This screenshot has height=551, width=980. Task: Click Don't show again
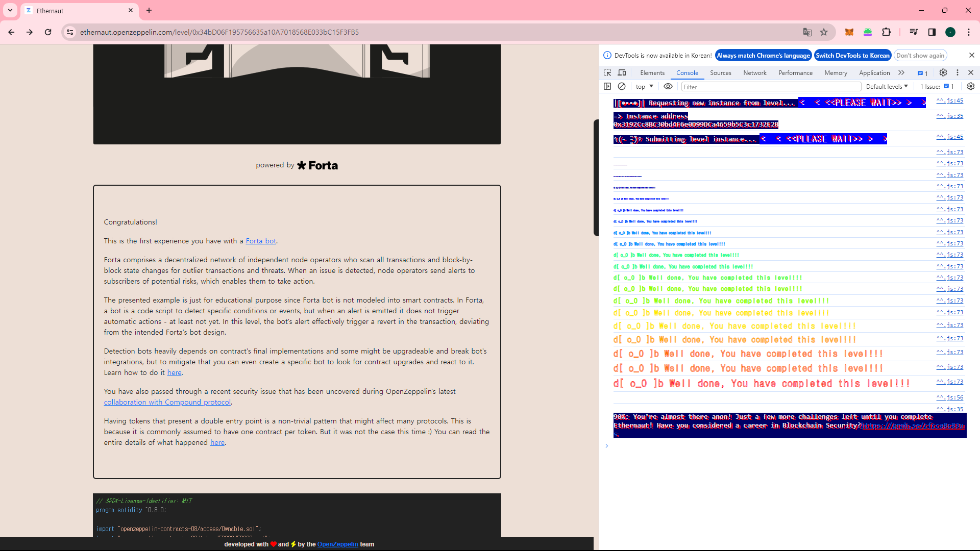click(x=920, y=56)
